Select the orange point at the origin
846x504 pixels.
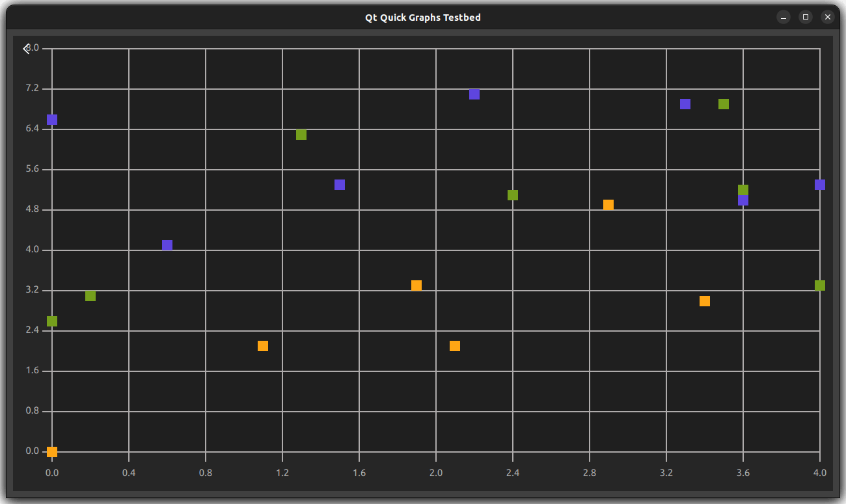52,452
